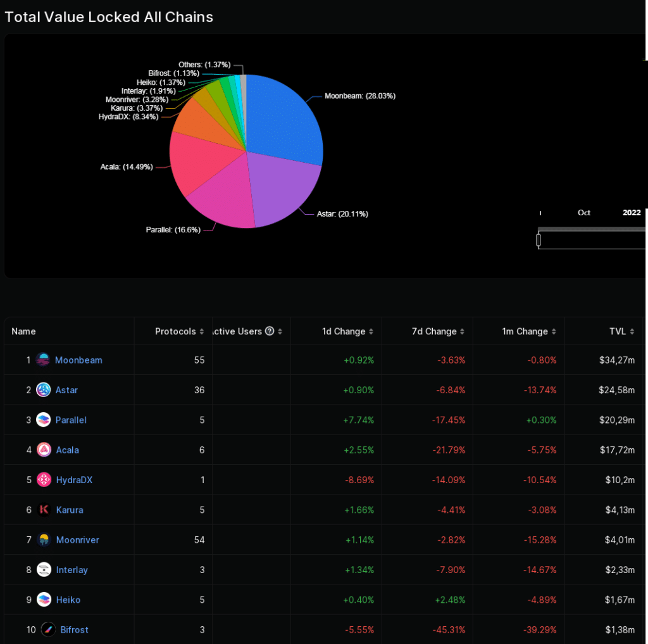Click the Parallel chain logo icon
Screen dimensions: 648x644
tap(44, 420)
